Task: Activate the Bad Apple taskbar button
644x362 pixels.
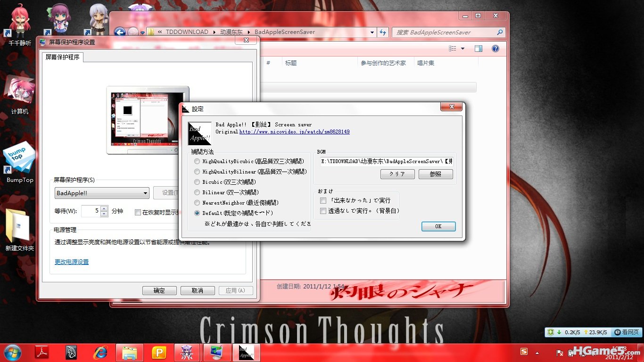Action: 247,352
